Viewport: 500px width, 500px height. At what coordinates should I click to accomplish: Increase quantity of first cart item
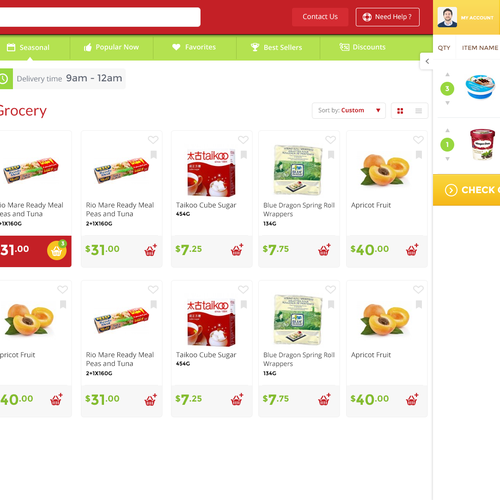point(447,75)
